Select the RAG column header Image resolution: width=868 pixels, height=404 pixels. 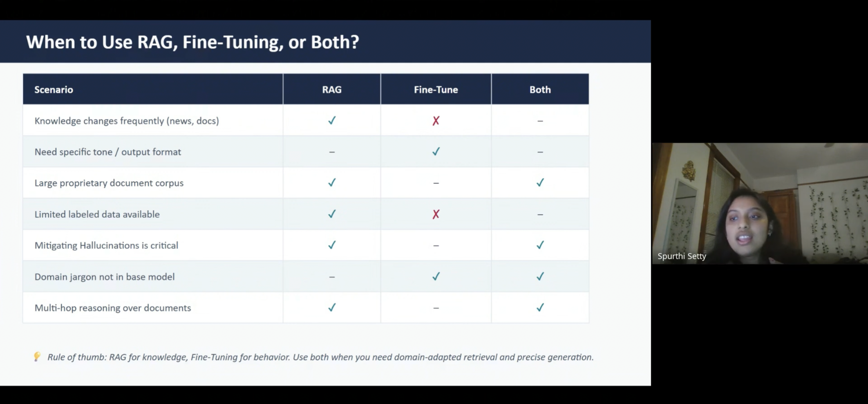pos(332,89)
